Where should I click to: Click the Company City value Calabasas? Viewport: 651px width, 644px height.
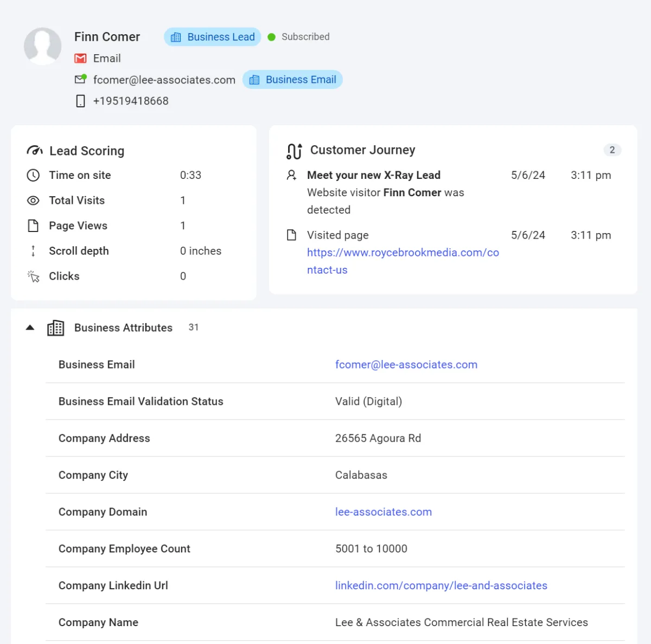[361, 475]
